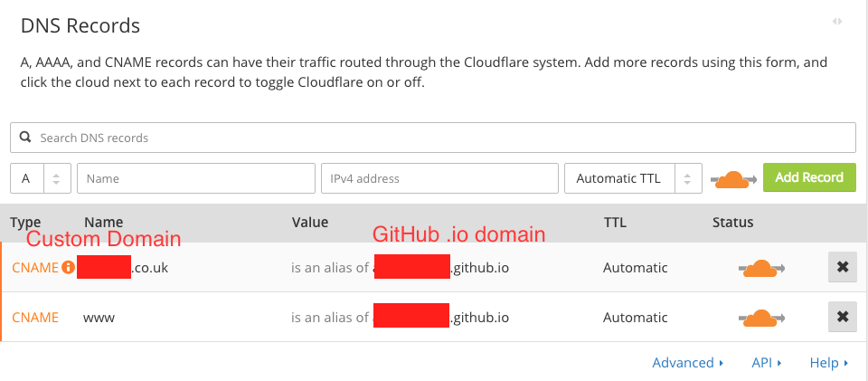Edit the www record name
The height and width of the screenshot is (381, 868).
[x=99, y=318]
